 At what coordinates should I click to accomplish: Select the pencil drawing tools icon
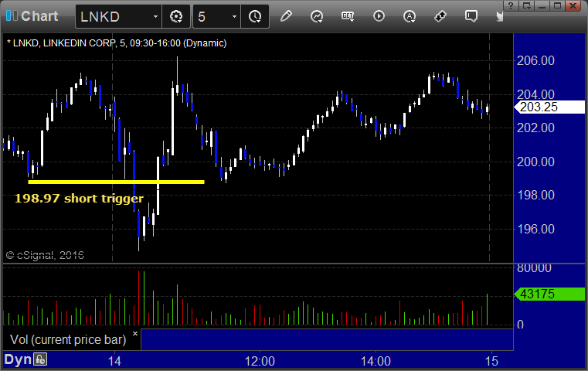[286, 16]
